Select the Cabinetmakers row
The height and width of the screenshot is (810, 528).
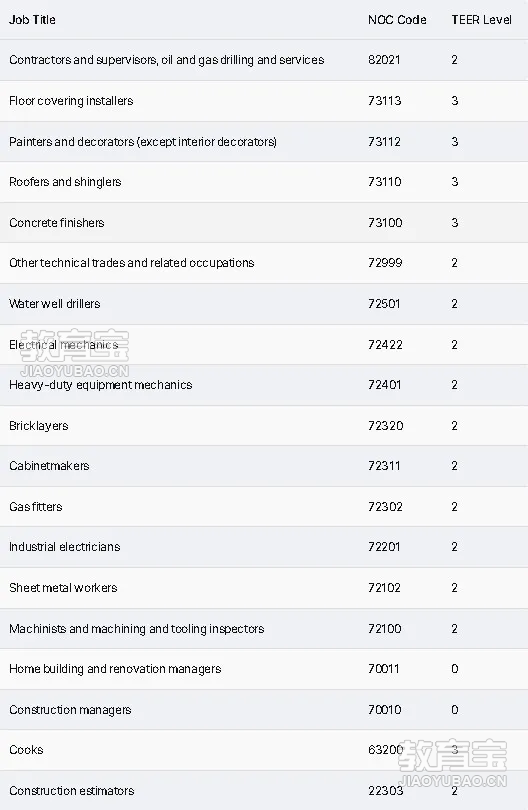pyautogui.click(x=264, y=466)
